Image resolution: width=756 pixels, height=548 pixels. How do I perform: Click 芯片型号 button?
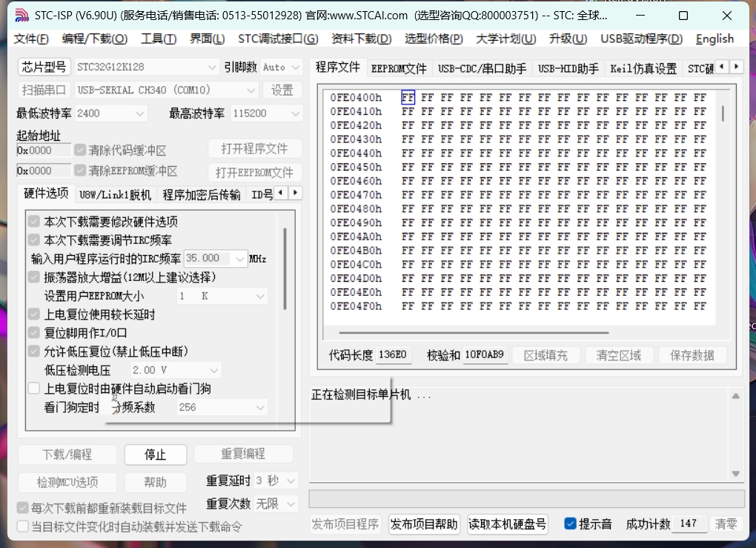pyautogui.click(x=44, y=67)
